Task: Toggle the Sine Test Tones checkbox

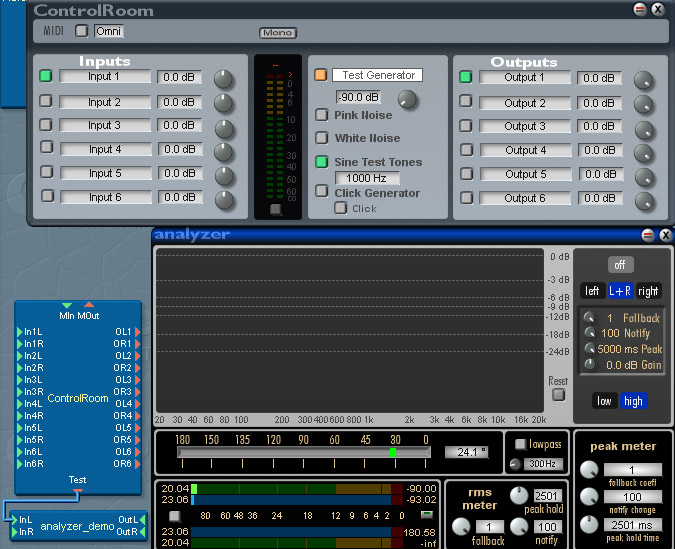Action: 322,162
